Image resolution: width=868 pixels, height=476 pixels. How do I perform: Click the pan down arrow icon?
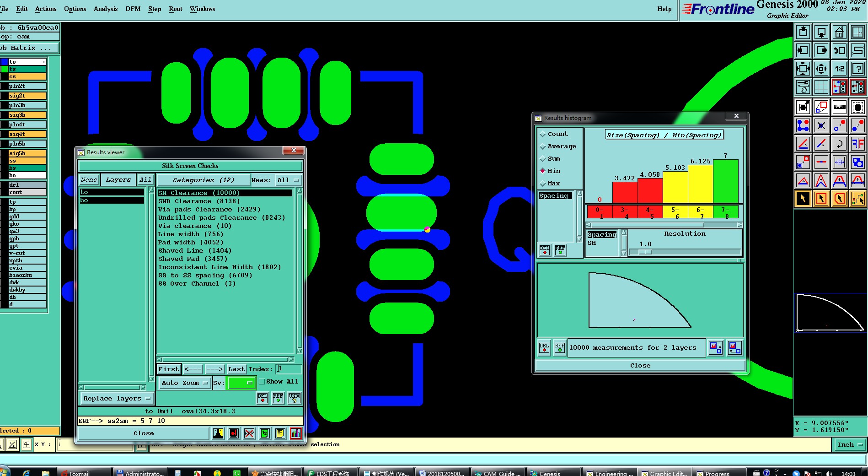tap(821, 32)
